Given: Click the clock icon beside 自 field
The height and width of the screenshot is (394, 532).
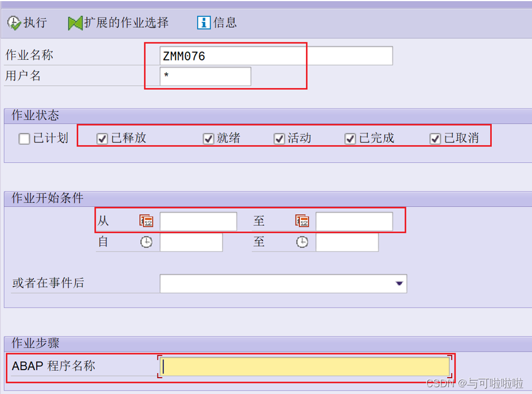Looking at the screenshot, I should [147, 242].
